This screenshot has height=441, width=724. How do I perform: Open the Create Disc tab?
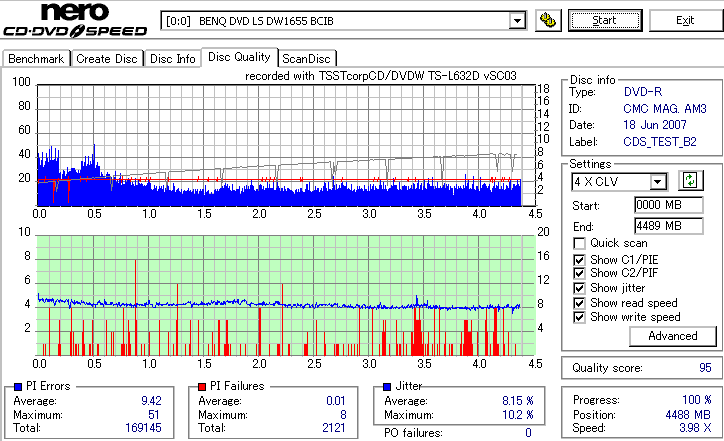107,59
